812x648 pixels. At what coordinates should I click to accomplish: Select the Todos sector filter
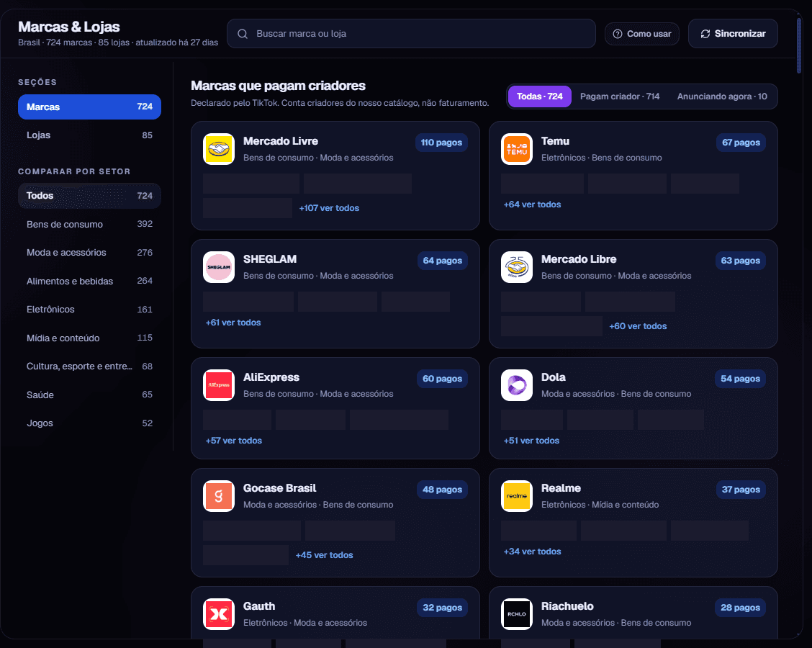pyautogui.click(x=89, y=196)
